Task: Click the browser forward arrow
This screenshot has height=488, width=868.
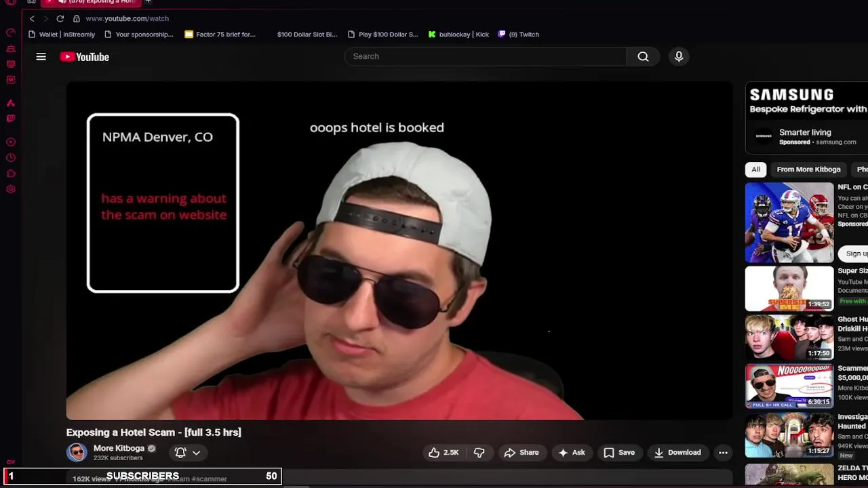Action: tap(45, 18)
